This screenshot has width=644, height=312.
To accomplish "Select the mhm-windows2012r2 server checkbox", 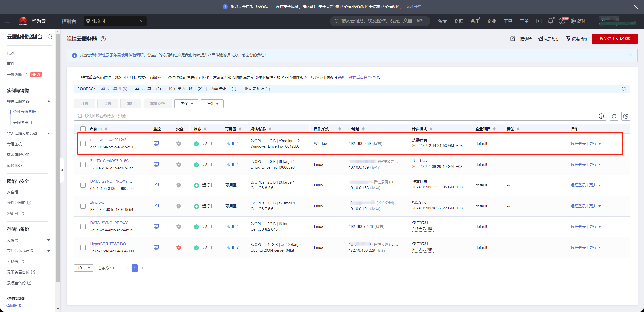I will [x=83, y=144].
